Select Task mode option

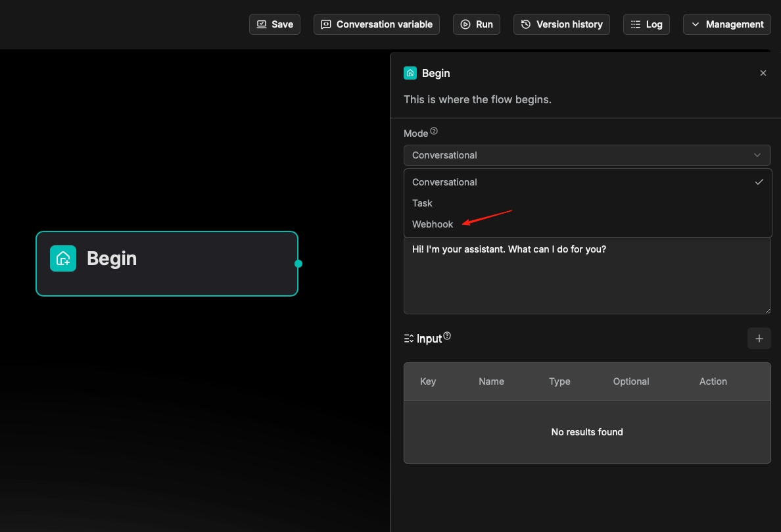(x=422, y=203)
